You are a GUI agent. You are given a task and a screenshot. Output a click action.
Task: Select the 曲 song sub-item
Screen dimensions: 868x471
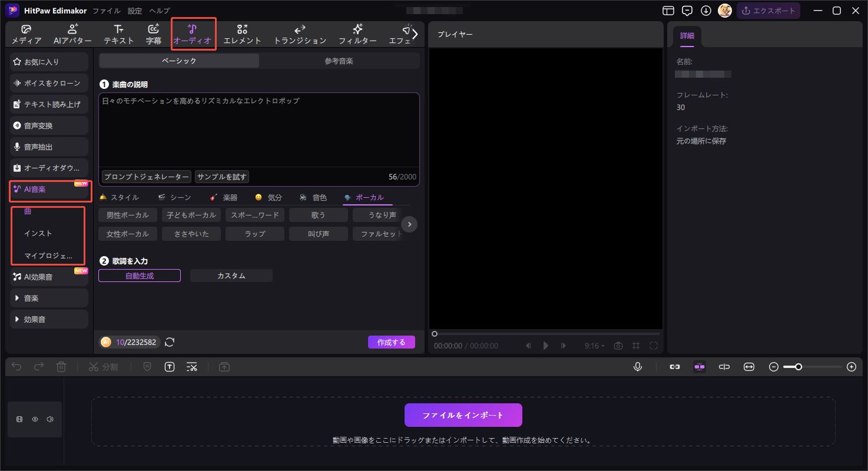[x=28, y=211]
